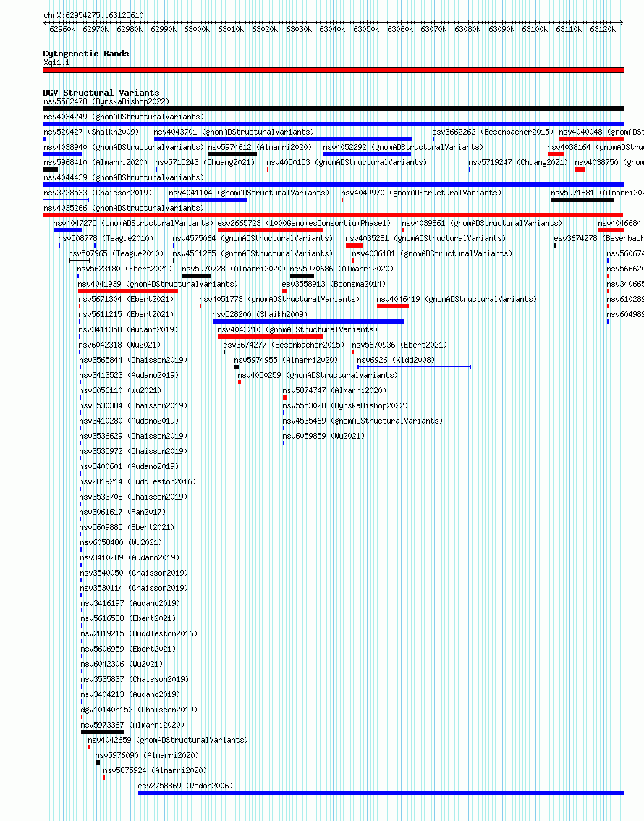Open variant nsv5562478 (ByrskaBishop2022)
The width and height of the screenshot is (644, 821).
coord(106,101)
